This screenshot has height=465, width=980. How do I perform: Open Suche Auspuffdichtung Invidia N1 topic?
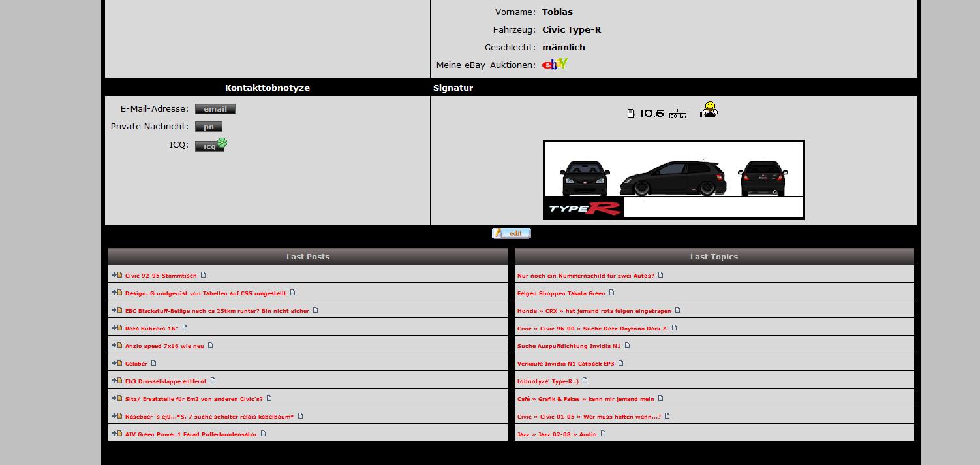pyautogui.click(x=568, y=346)
